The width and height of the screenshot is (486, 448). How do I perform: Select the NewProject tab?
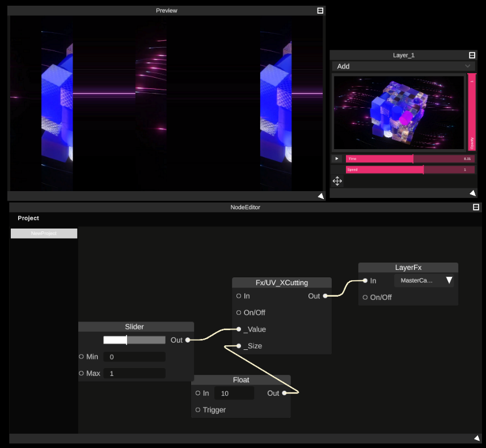(44, 233)
